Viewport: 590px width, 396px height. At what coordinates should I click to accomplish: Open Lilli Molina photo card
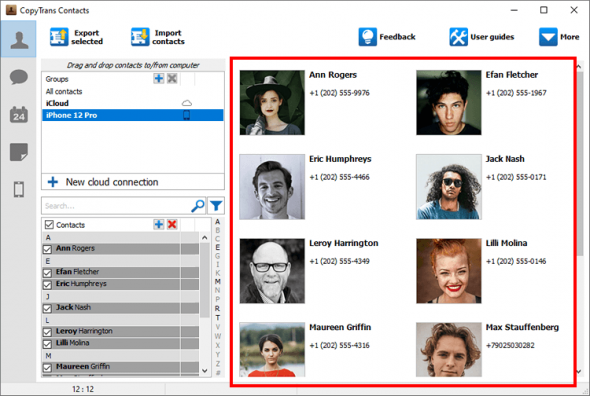pos(449,271)
